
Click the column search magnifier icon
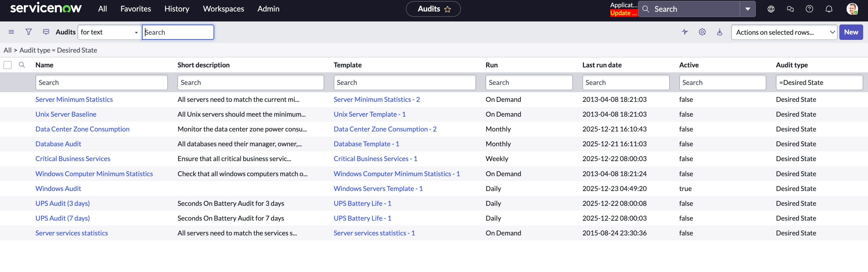coord(22,65)
